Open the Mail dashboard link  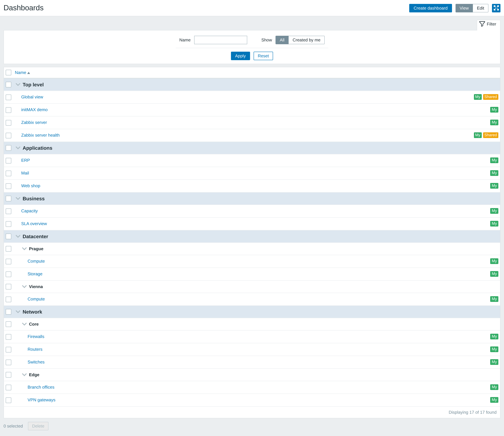click(x=25, y=173)
